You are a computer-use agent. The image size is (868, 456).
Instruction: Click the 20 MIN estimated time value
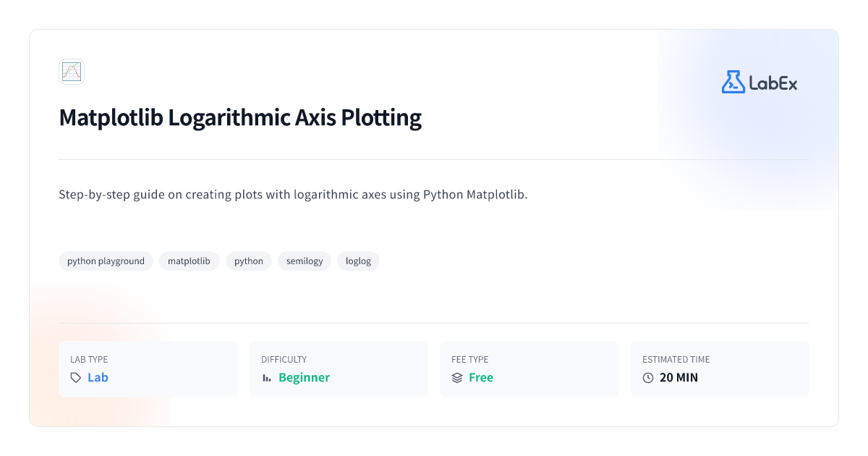(x=678, y=378)
